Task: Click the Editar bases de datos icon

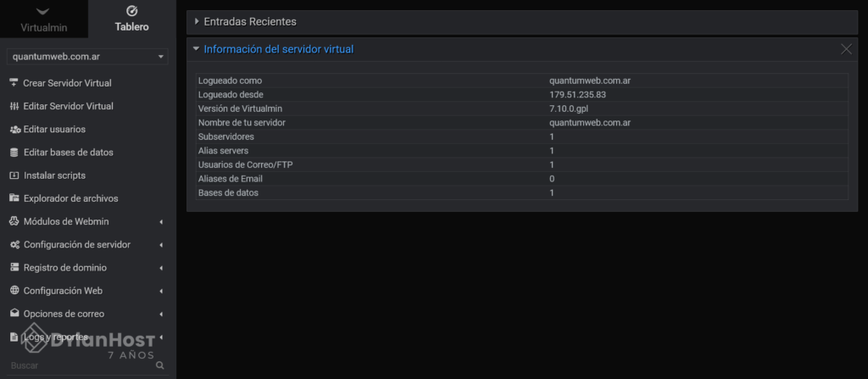Action: [14, 153]
